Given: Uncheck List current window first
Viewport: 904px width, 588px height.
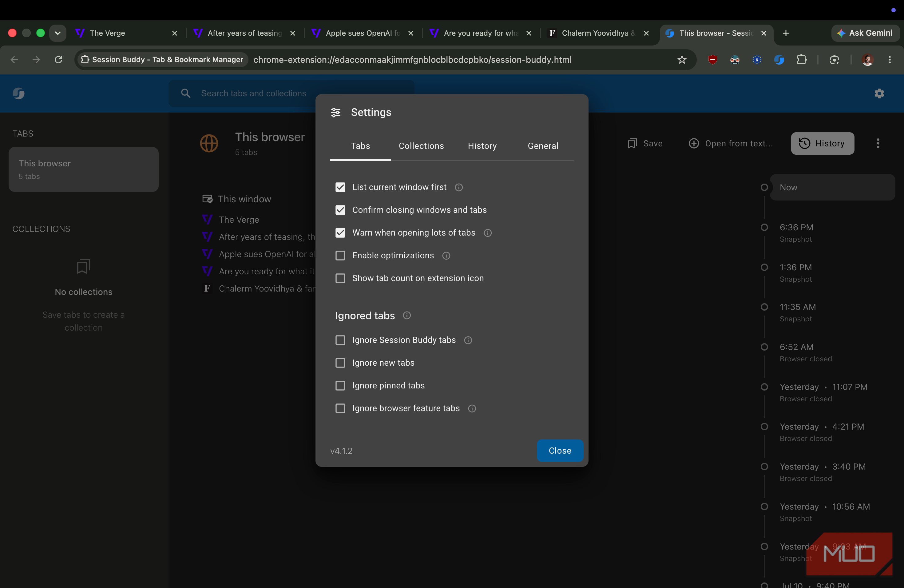Looking at the screenshot, I should click(340, 187).
